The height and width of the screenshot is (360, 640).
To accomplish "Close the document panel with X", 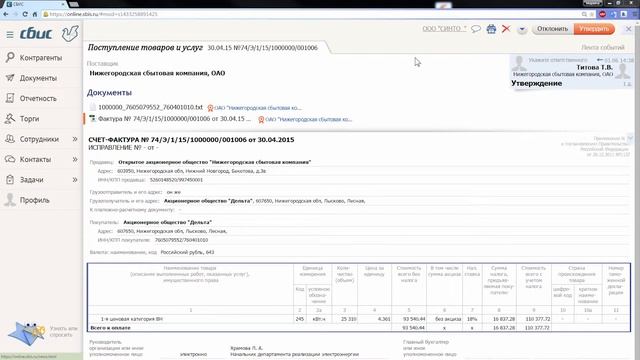I will click(x=629, y=29).
